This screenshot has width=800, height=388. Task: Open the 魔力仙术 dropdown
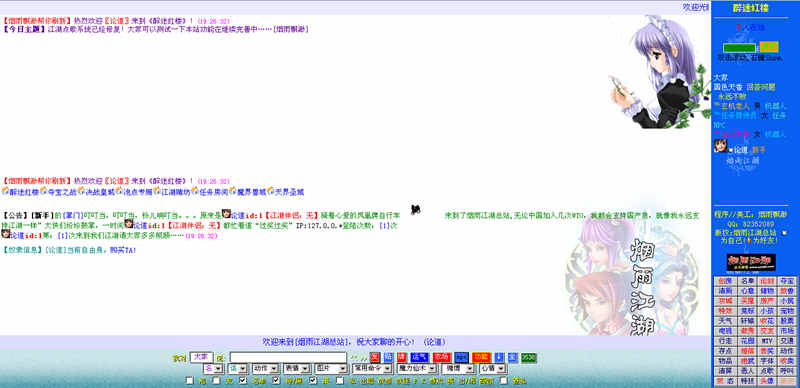coord(417,369)
